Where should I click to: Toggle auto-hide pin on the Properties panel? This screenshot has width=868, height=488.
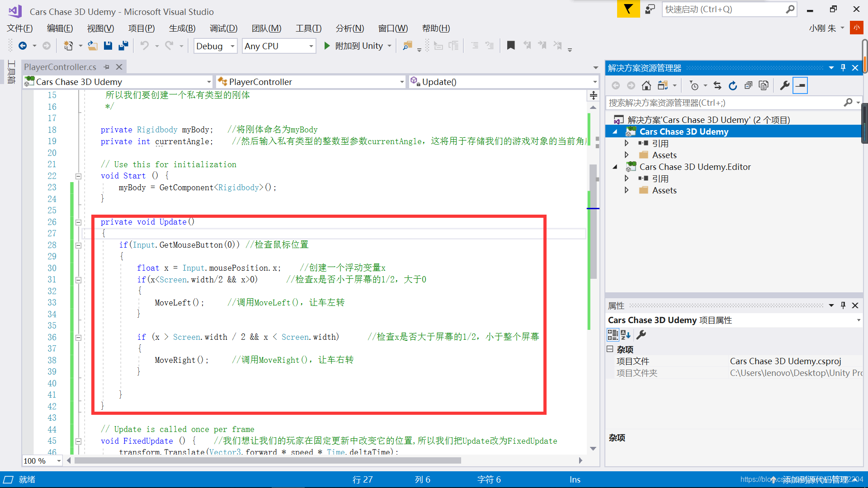[843, 305]
